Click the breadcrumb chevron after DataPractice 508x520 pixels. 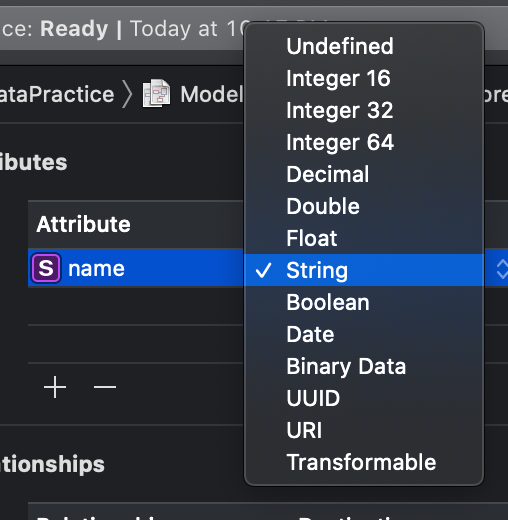pyautogui.click(x=127, y=94)
